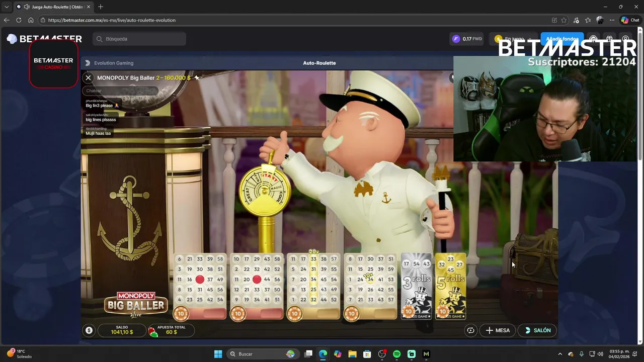Close the Monopoly Big Baller game panel
Image resolution: width=644 pixels, height=362 pixels.
tap(88, 78)
